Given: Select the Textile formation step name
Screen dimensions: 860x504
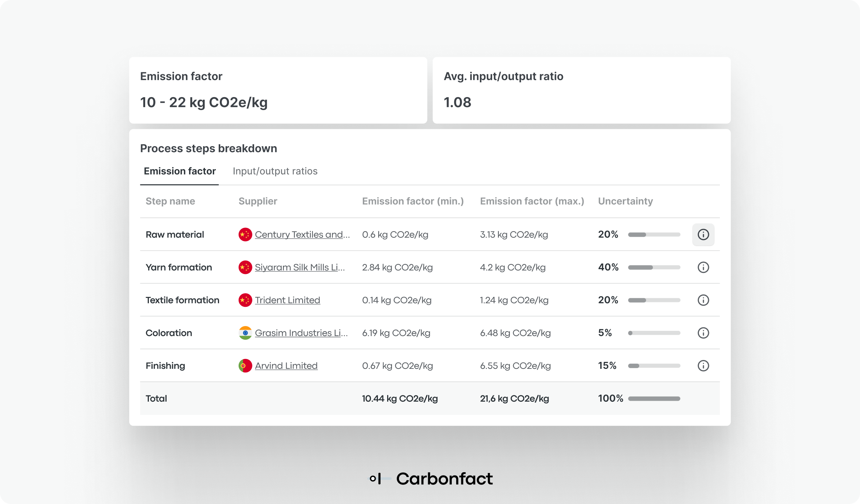Looking at the screenshot, I should click(182, 300).
